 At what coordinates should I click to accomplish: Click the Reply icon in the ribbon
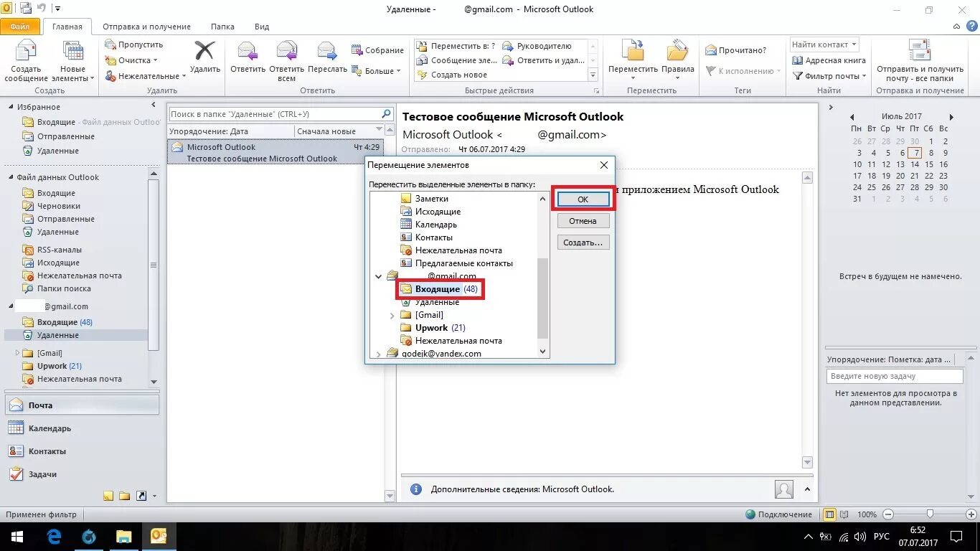tap(248, 52)
